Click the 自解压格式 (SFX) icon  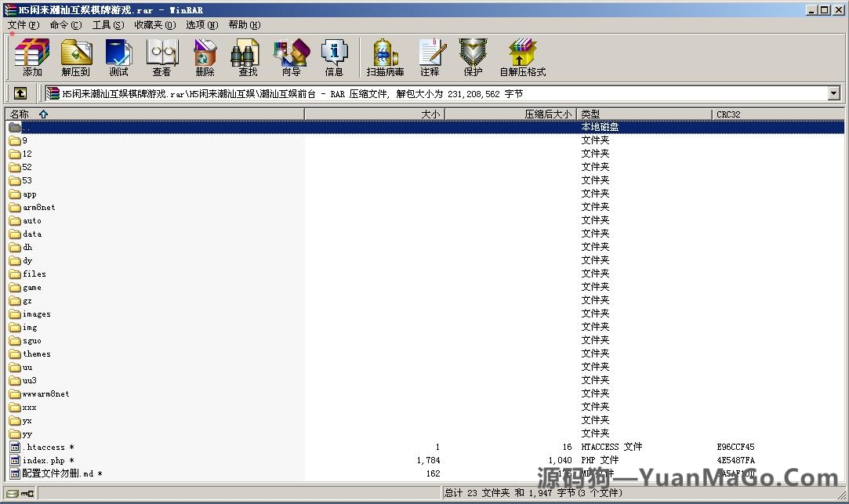[522, 57]
